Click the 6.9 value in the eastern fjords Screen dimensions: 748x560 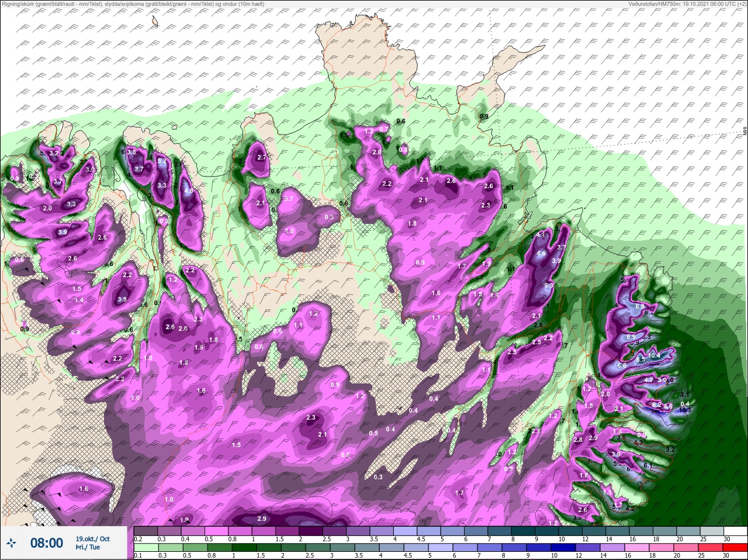[631, 337]
